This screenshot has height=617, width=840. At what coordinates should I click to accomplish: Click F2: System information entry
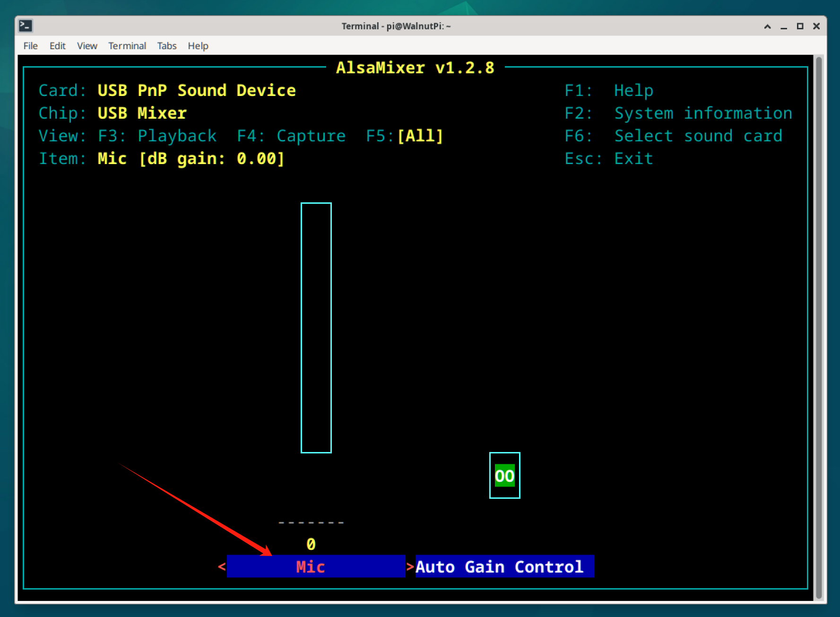tap(678, 113)
